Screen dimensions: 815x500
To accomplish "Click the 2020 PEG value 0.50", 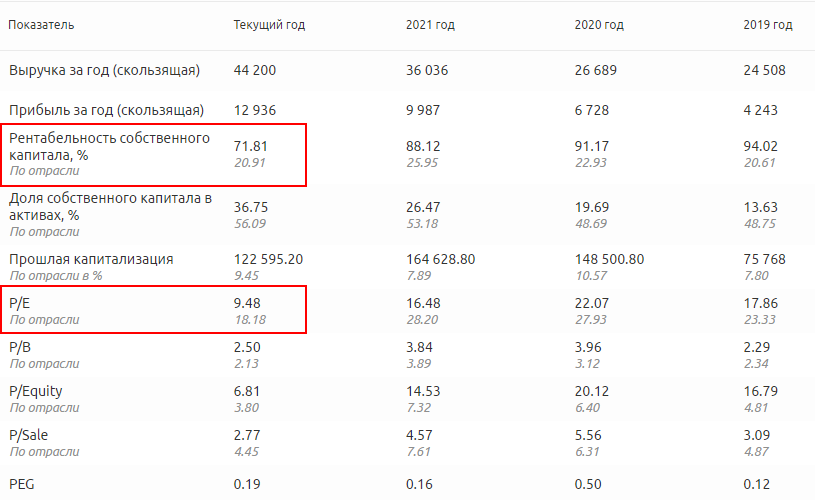I will [x=589, y=484].
